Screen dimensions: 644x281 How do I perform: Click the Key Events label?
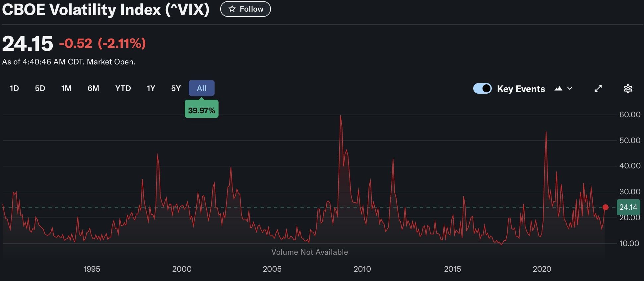521,89
